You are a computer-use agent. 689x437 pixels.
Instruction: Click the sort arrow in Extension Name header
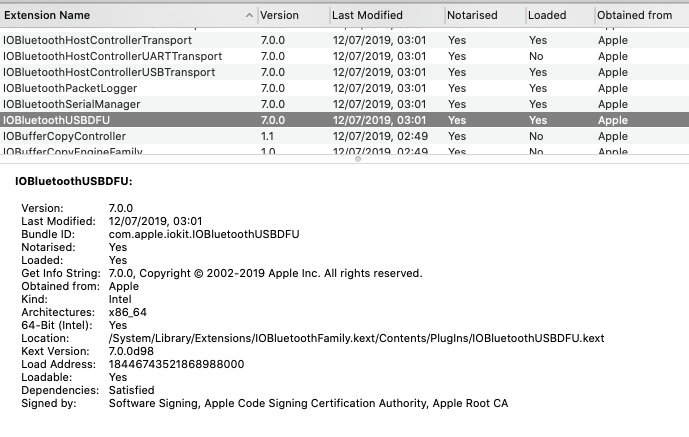[x=247, y=16]
